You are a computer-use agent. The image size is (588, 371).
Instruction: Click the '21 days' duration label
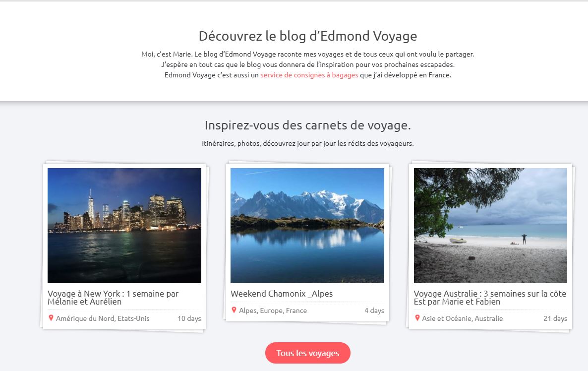(x=555, y=318)
